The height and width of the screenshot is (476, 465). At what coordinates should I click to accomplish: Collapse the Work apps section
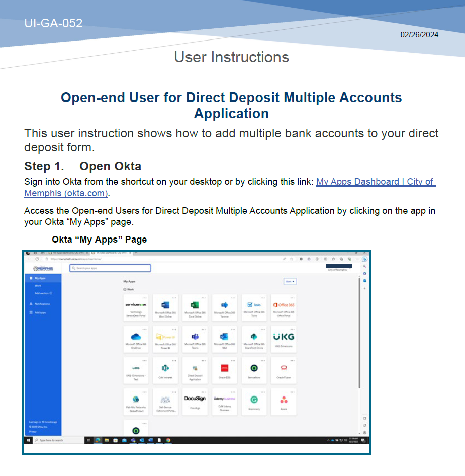point(125,288)
